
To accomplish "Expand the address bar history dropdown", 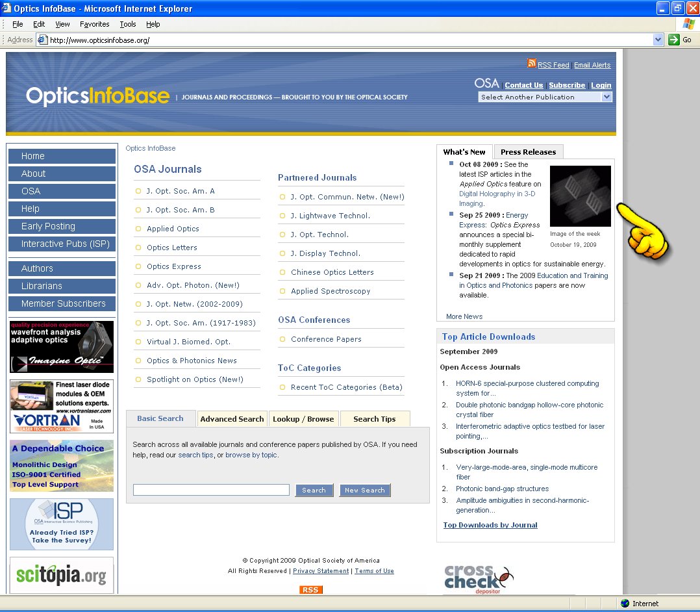I will 658,40.
